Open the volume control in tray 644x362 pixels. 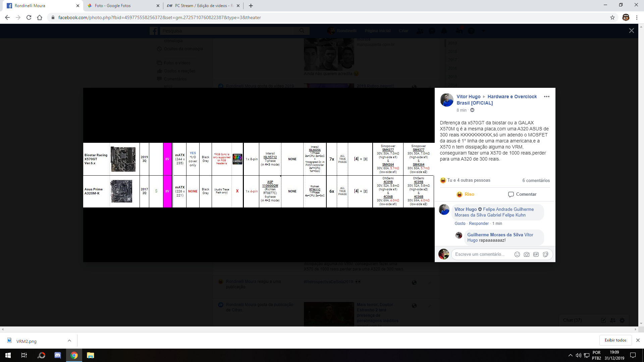click(x=578, y=355)
